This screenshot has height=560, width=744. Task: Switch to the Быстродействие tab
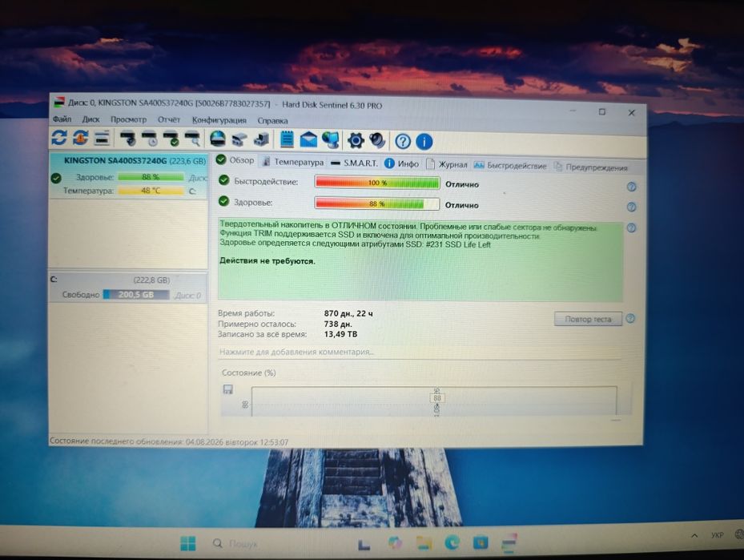point(510,165)
